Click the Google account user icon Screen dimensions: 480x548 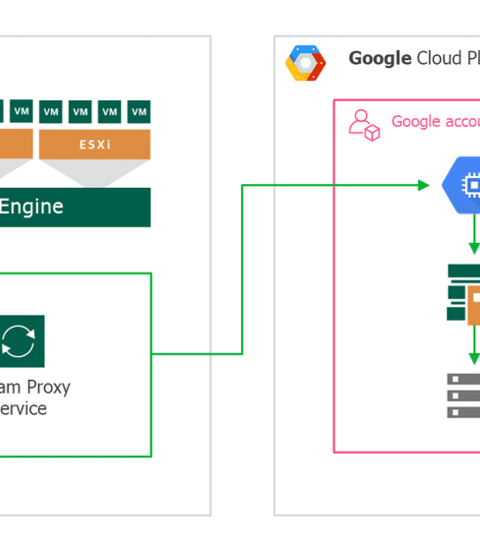click(x=364, y=125)
